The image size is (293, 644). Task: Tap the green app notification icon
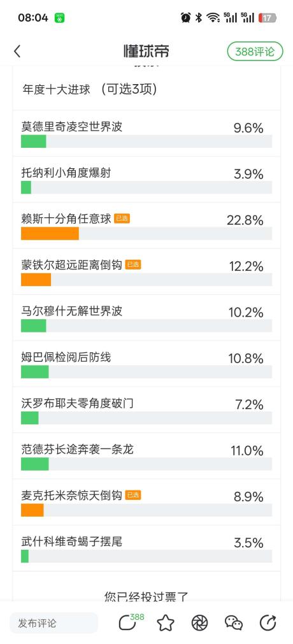coord(60,18)
